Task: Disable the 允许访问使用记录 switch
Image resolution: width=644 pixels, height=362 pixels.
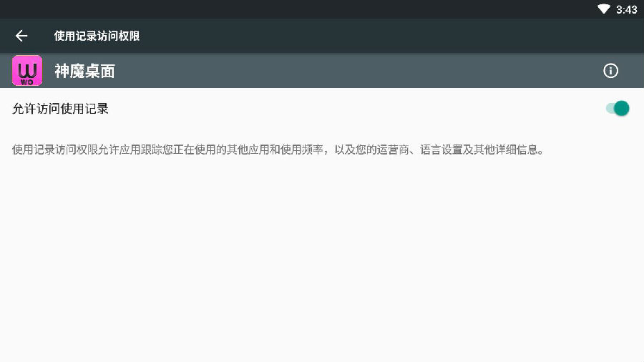Action: click(618, 108)
